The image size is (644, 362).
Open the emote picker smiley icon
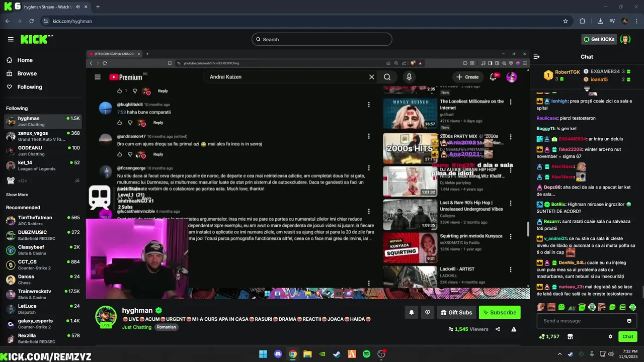(x=629, y=321)
